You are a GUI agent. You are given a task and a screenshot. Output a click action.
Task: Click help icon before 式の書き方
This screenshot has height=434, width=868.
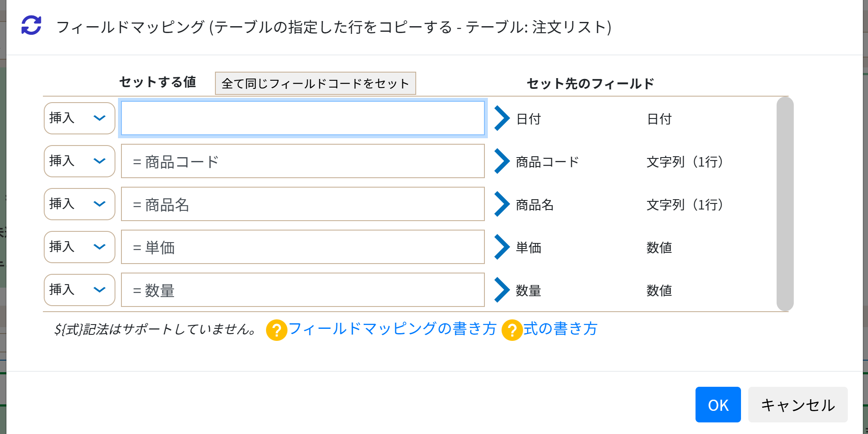[x=512, y=330]
